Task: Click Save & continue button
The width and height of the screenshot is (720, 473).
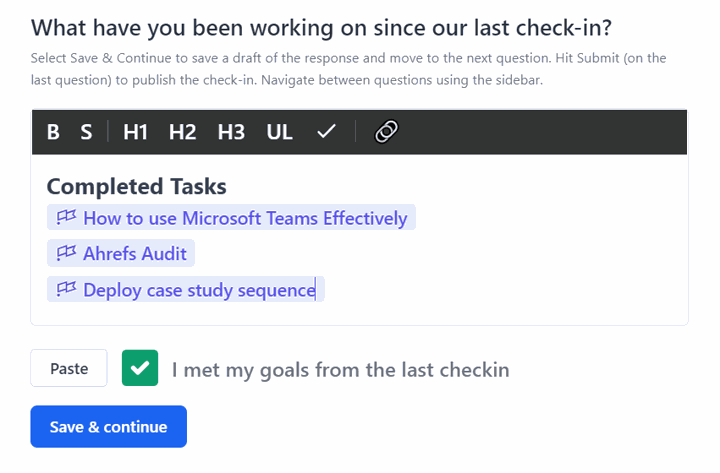Action: coord(109,427)
